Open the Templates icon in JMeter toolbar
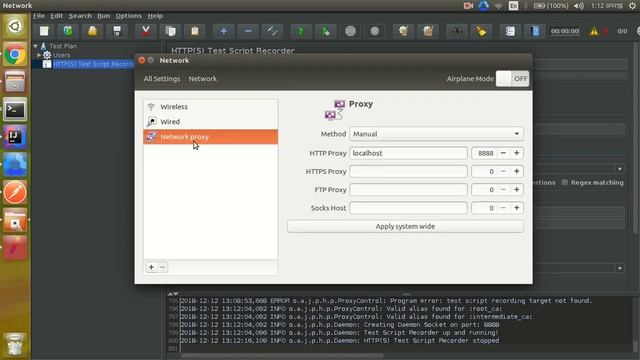This screenshot has height=360, width=640. point(68,31)
